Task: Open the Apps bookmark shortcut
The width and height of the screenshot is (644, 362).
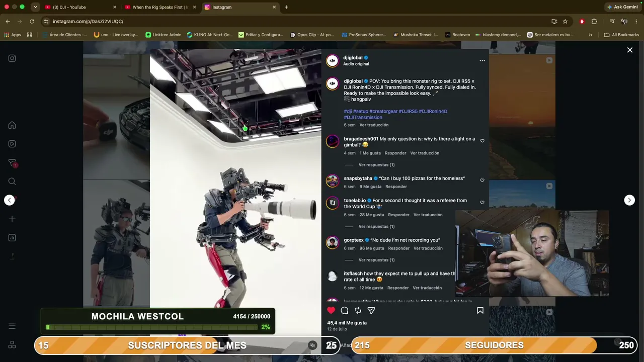Action: click(x=13, y=35)
